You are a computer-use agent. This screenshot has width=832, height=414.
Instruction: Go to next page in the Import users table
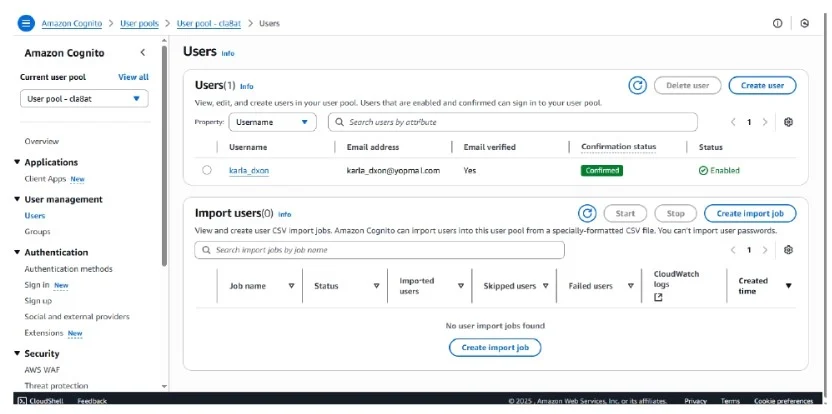coord(765,250)
